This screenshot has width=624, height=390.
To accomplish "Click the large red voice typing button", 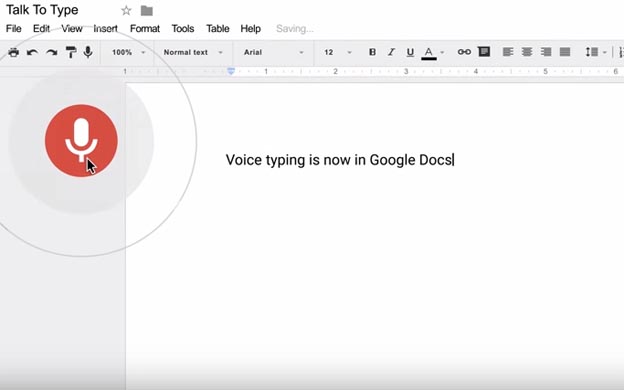I will coord(81,141).
